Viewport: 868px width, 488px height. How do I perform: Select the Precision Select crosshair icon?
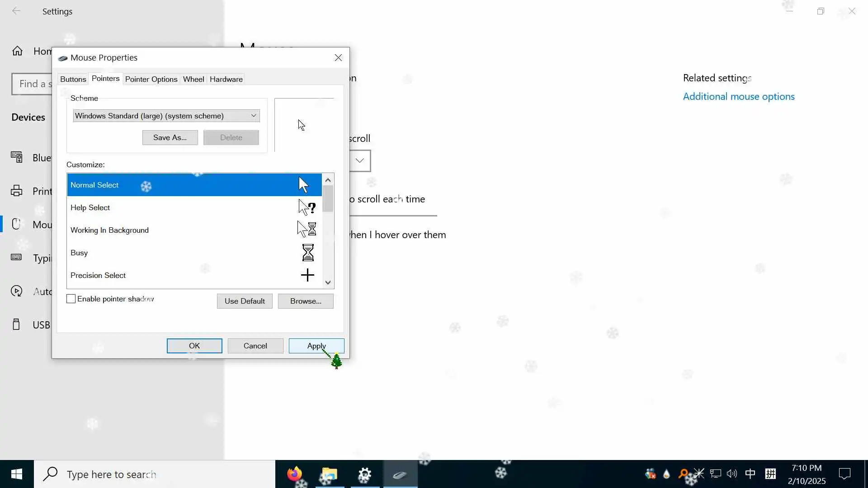click(307, 275)
